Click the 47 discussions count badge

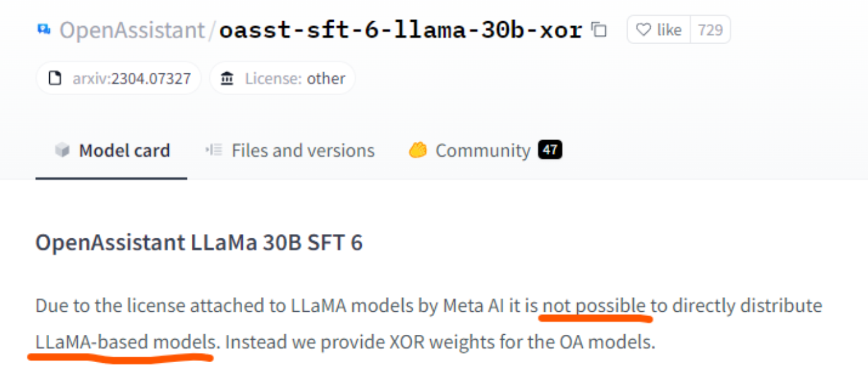[552, 149]
